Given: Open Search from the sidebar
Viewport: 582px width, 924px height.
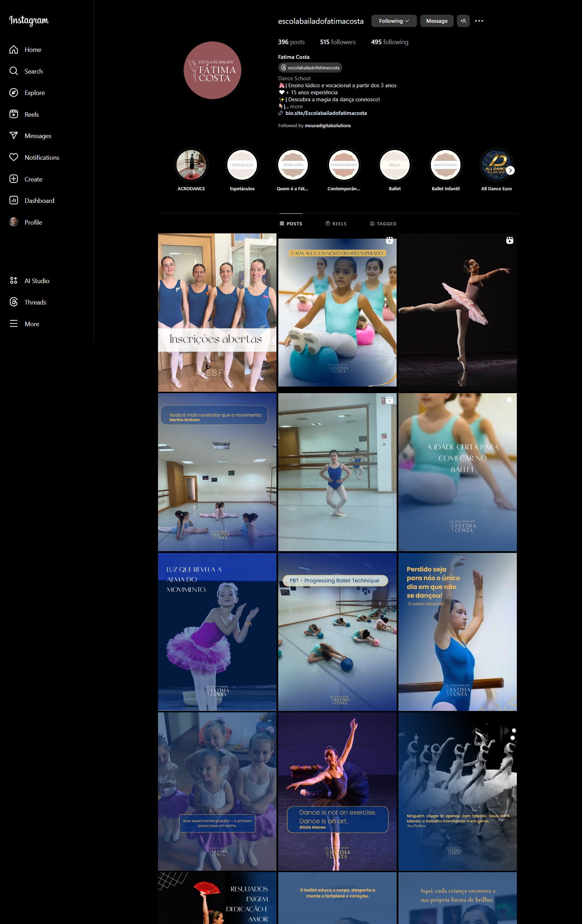Looking at the screenshot, I should 26,71.
